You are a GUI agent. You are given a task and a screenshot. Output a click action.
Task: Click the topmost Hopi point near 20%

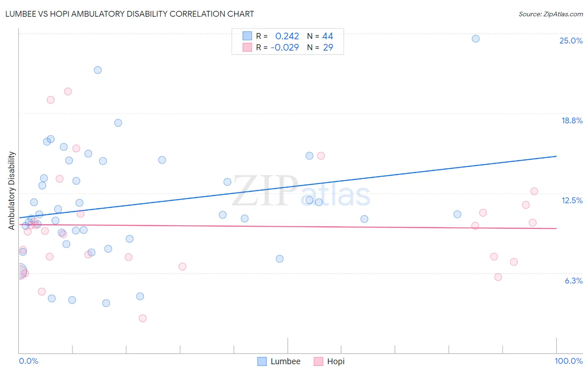click(x=68, y=91)
